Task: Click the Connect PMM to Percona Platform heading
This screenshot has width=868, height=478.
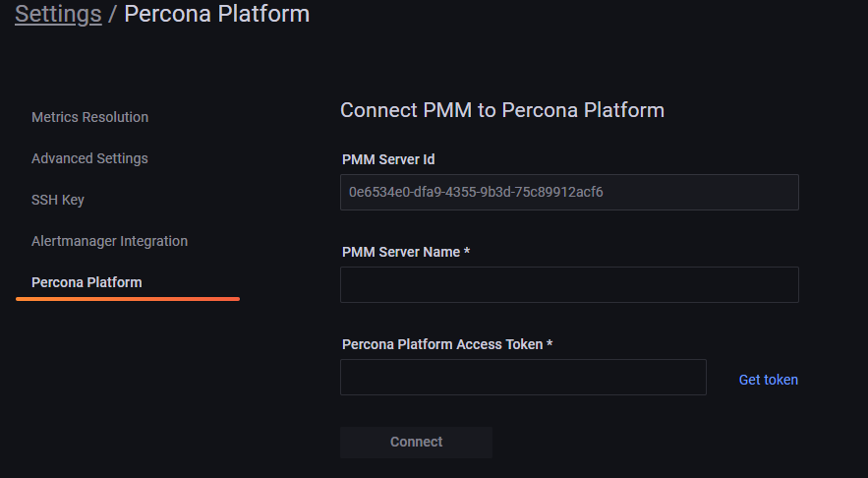Action: click(x=501, y=110)
